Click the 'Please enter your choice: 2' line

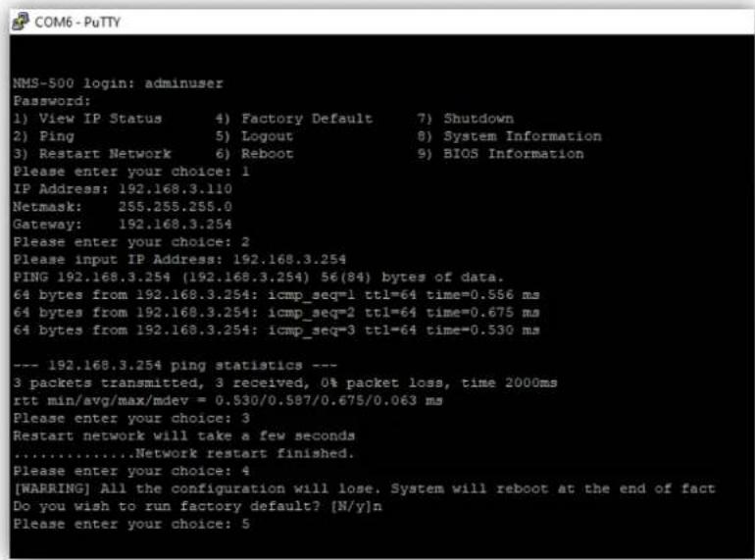(x=131, y=241)
